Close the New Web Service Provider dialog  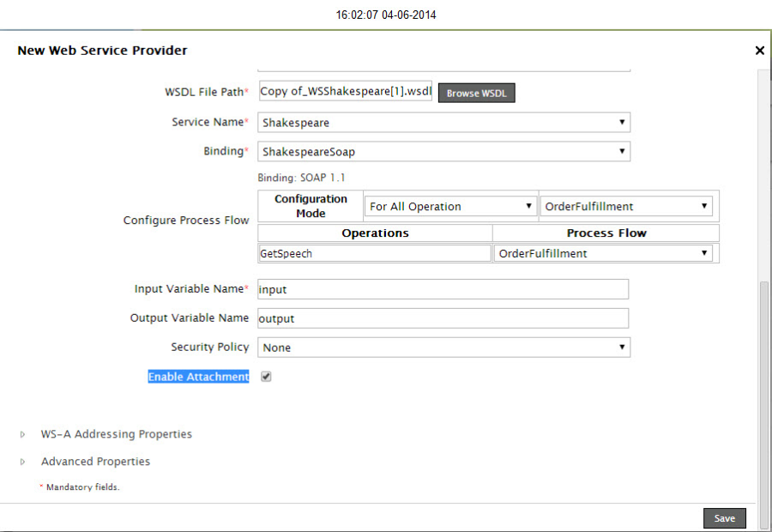(760, 51)
